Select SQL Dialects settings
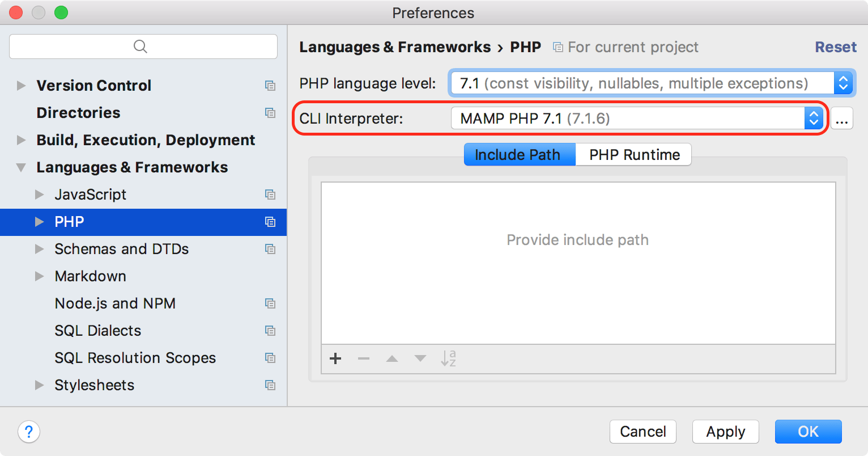The image size is (868, 456). coord(143,331)
